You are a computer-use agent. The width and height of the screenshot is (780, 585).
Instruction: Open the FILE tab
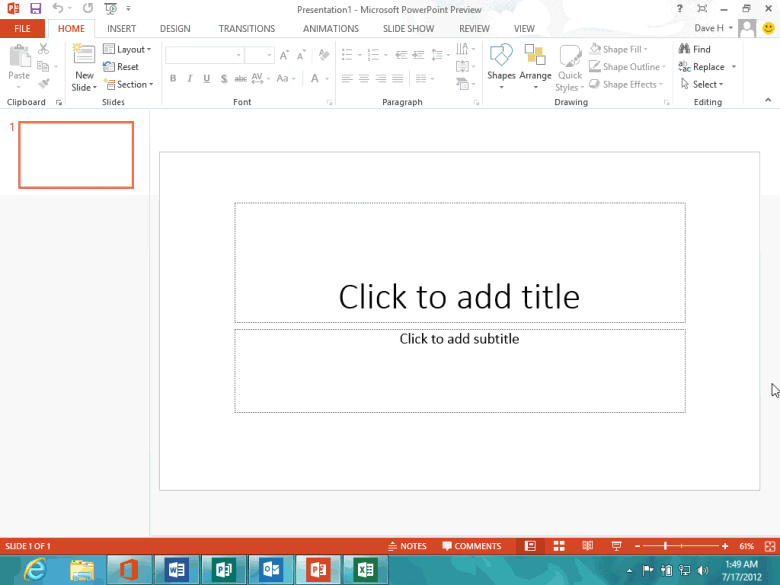click(22, 28)
